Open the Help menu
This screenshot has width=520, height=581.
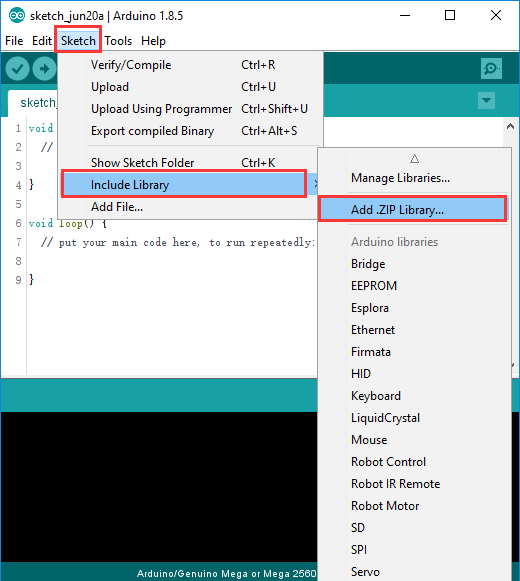(153, 41)
